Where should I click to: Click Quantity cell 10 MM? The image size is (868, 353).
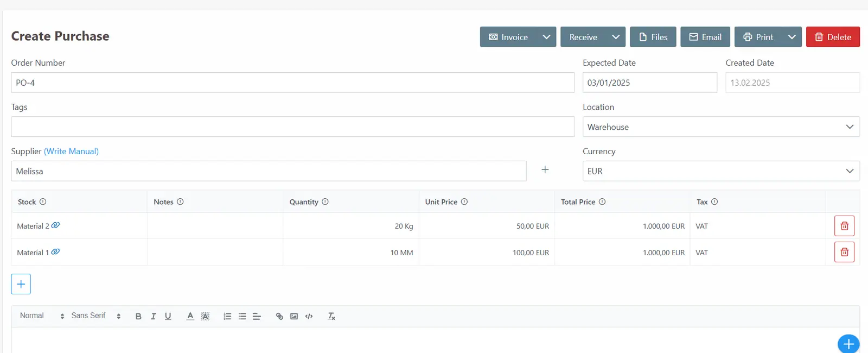350,253
